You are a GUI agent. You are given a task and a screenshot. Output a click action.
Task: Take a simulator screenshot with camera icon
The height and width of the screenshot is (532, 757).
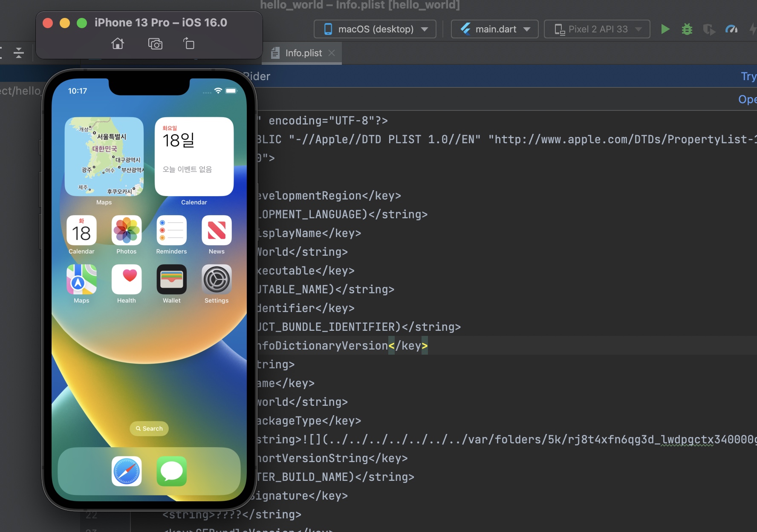pos(155,43)
